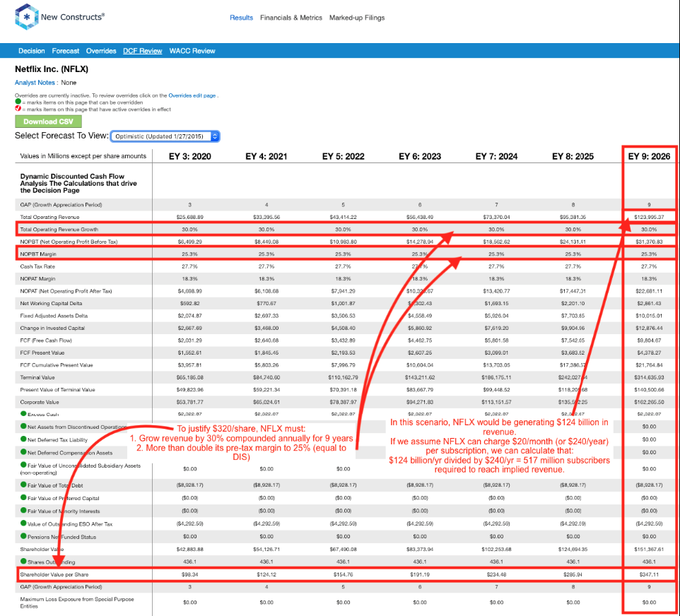Screen dimensions: 680x616
Task: Click the Corporate Value row label
Action: (40, 402)
